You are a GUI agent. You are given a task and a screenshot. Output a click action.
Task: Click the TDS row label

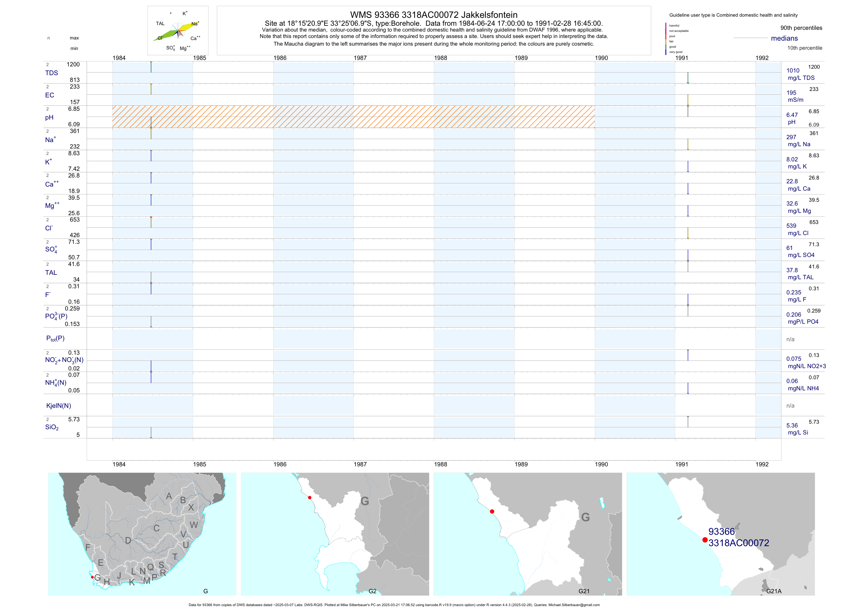[51, 73]
